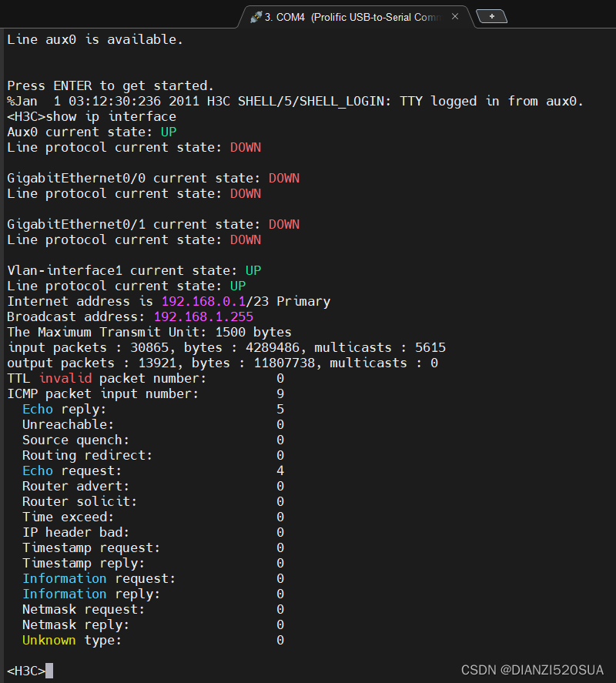Click the green UP state of Vlan-interface1
This screenshot has width=616, height=683.
[x=253, y=270]
